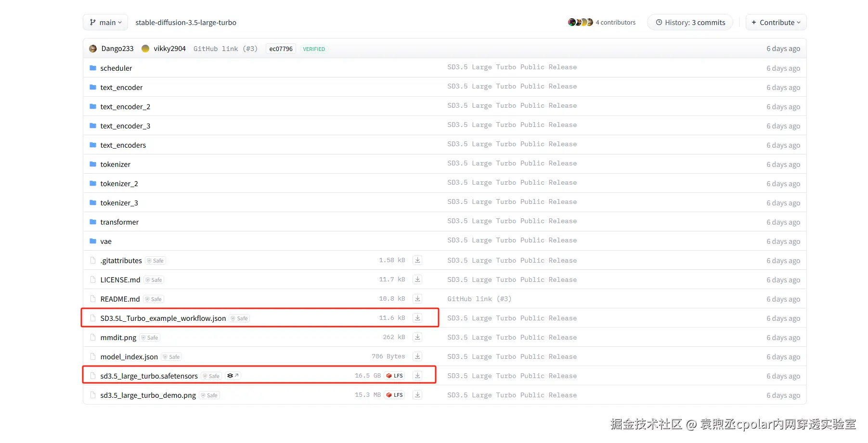Click Safe badge beside sd3.5_large_turbo.safetensors

(211, 376)
